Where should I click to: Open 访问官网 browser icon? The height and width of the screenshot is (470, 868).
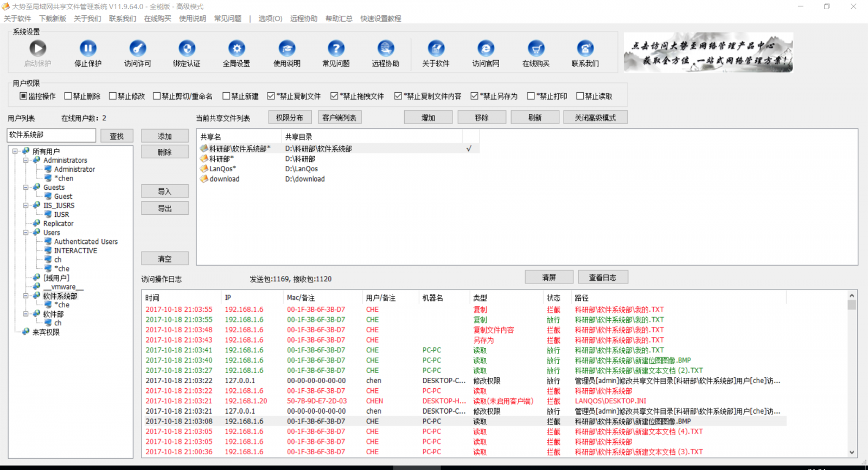(486, 48)
